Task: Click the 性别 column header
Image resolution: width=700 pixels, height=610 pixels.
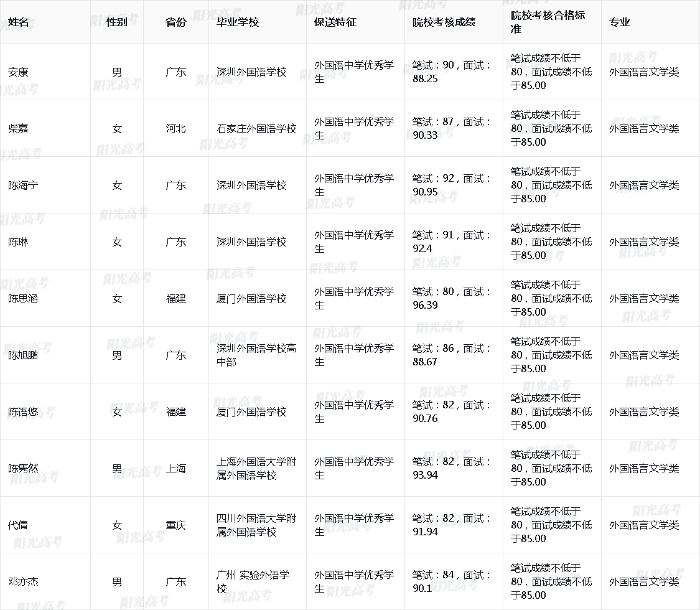Action: click(x=116, y=22)
